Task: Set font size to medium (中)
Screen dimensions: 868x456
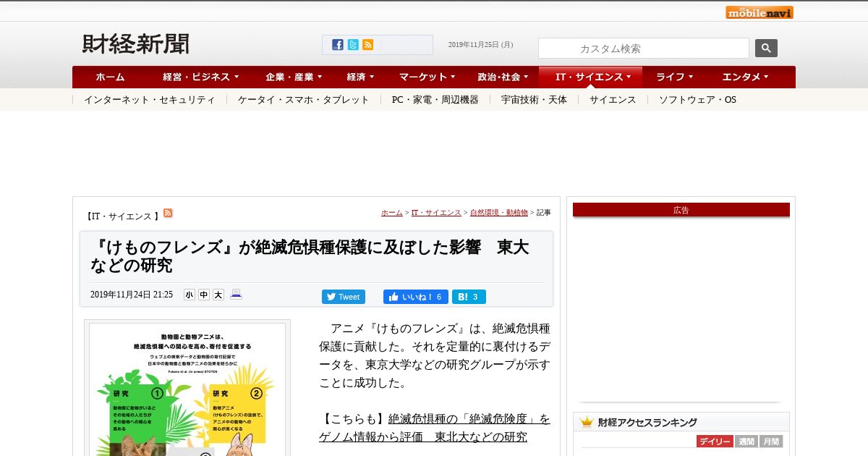Action: 204,295
